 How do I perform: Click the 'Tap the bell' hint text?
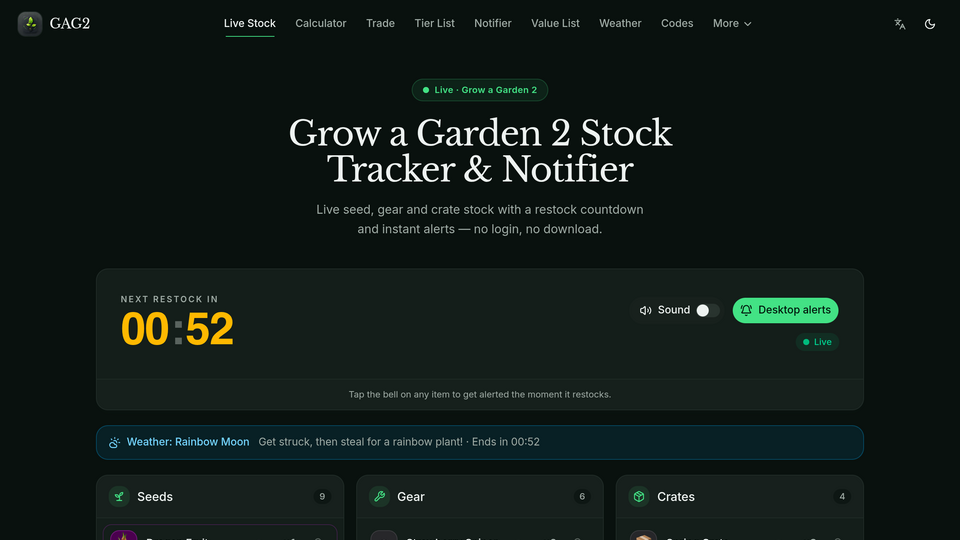pyautogui.click(x=480, y=394)
